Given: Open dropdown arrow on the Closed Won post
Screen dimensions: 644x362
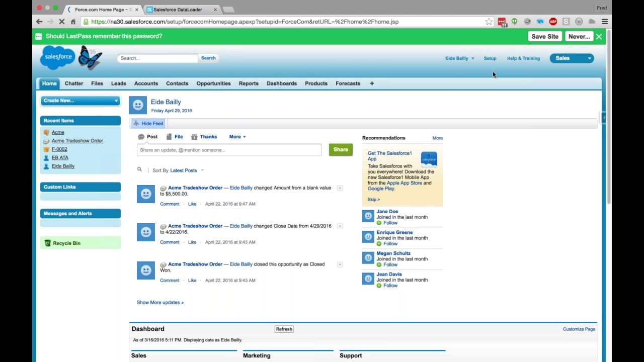Looking at the screenshot, I should 340,264.
